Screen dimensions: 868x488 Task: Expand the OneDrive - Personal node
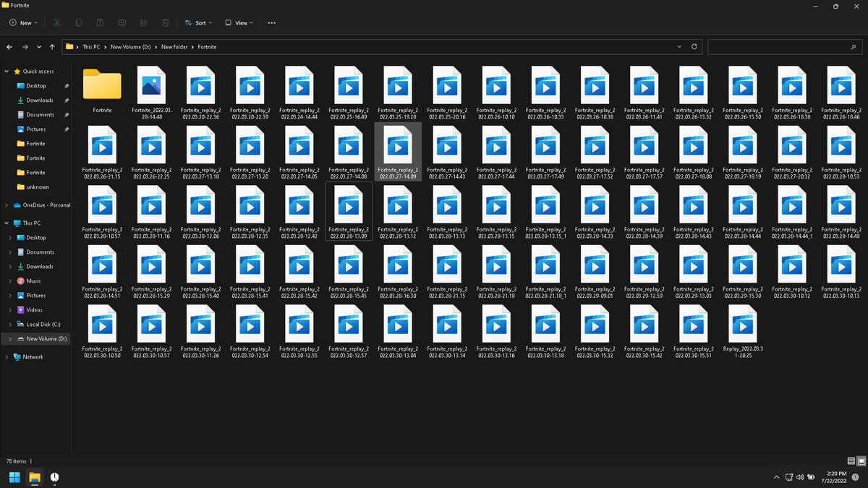[7, 205]
